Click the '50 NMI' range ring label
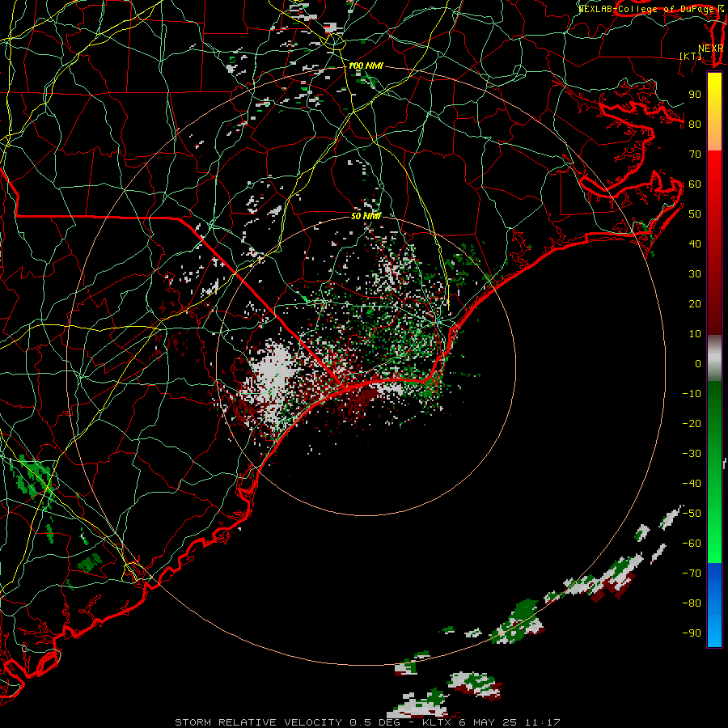This screenshot has width=728, height=728. point(366,216)
